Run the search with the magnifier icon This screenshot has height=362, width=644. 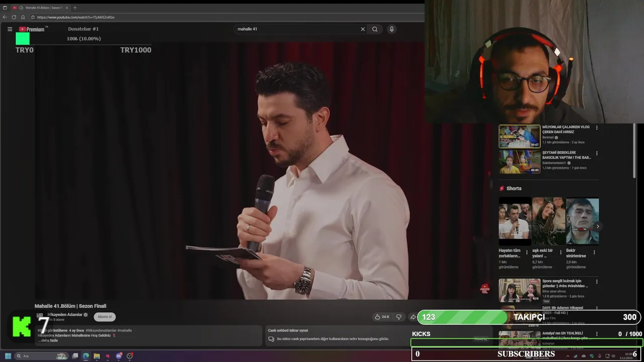pos(375,29)
